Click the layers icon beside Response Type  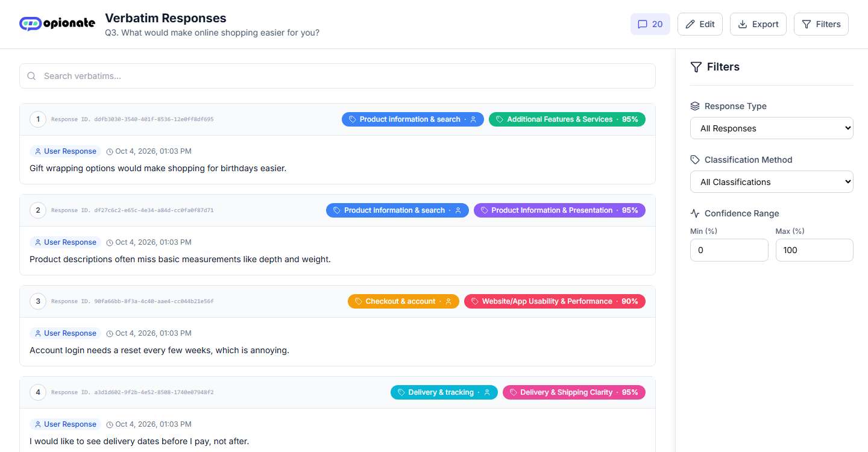pyautogui.click(x=695, y=106)
